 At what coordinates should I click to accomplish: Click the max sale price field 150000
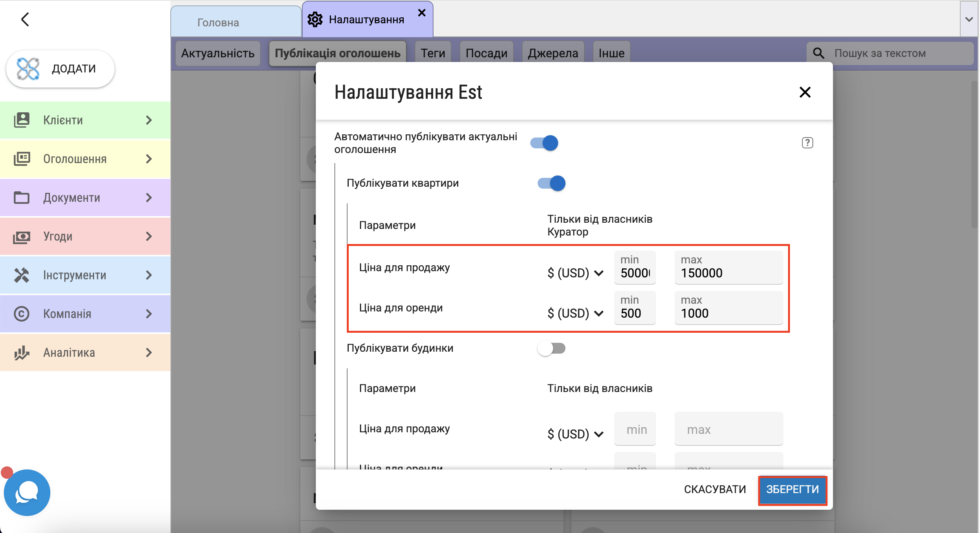[x=728, y=273]
